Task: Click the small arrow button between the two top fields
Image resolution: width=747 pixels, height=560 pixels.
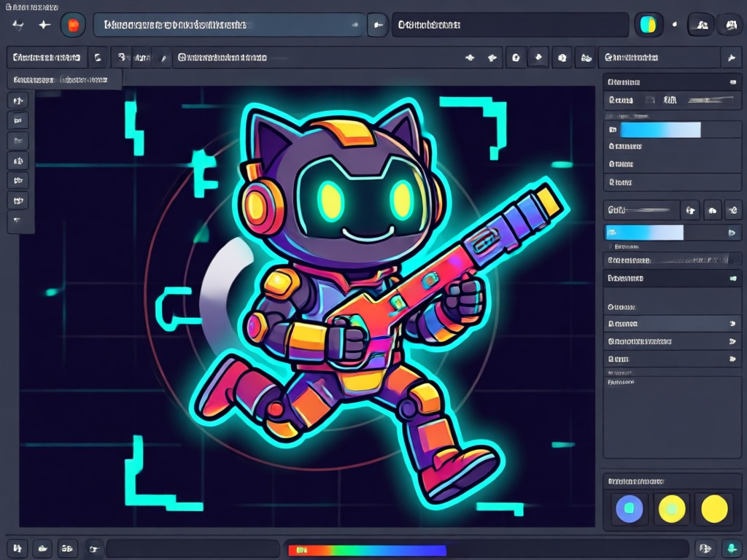Action: [x=378, y=26]
